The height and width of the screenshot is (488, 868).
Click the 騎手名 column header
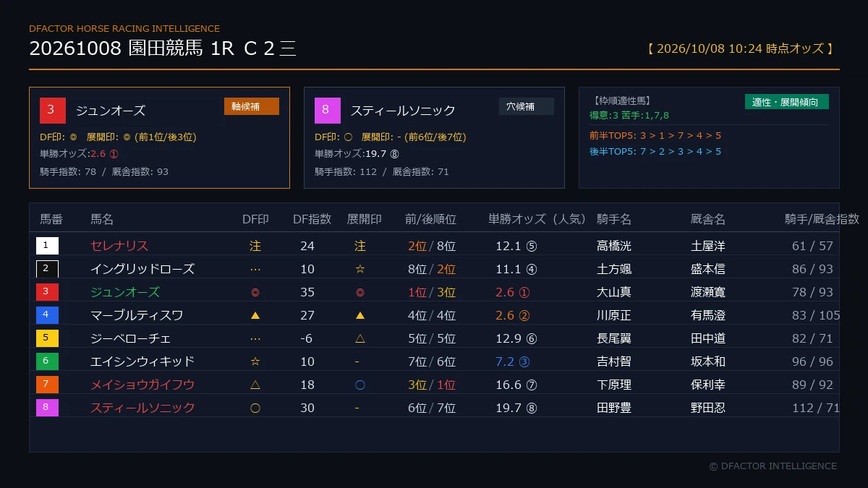point(614,219)
